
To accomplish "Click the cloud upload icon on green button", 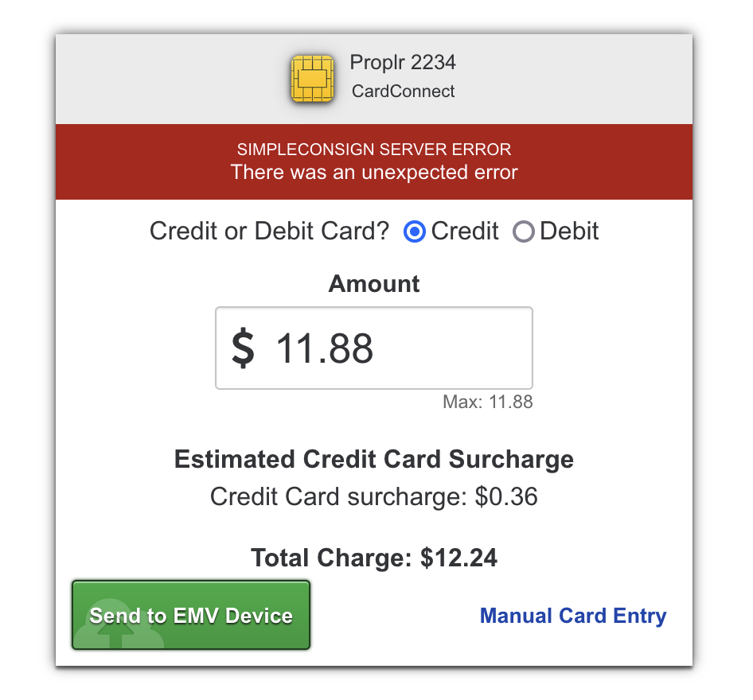I will (x=121, y=624).
